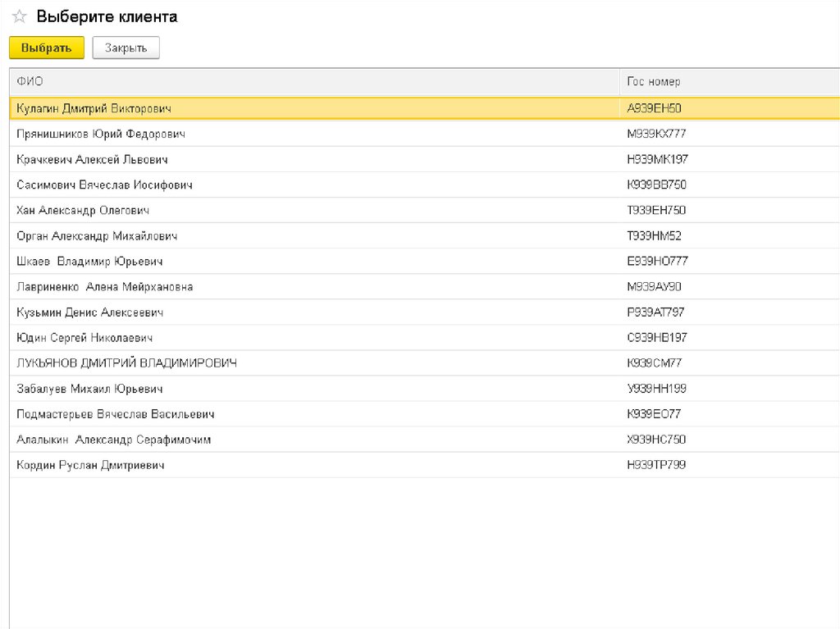Select client Шкаев Владимир Юрьевич

[x=89, y=262]
